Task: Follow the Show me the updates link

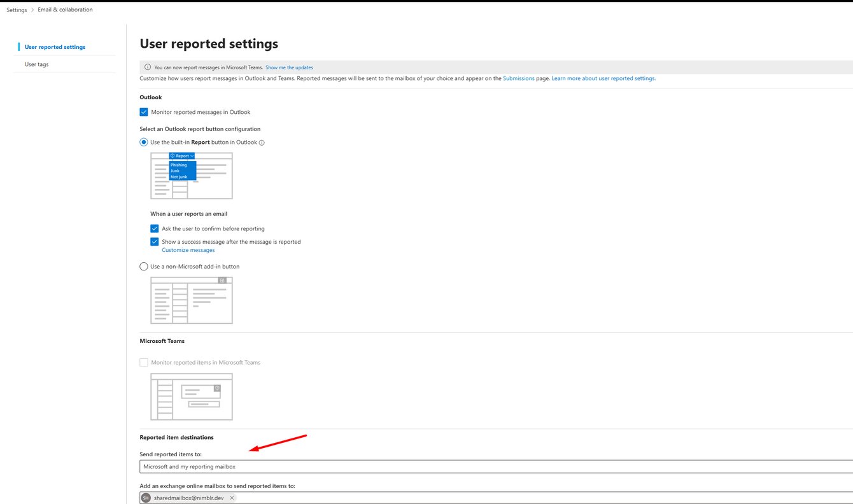Action: pos(289,67)
